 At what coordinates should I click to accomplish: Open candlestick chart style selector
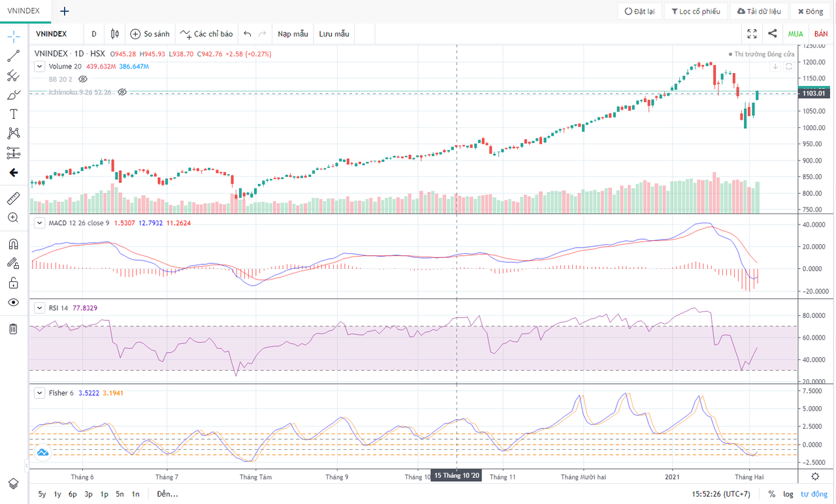click(115, 34)
